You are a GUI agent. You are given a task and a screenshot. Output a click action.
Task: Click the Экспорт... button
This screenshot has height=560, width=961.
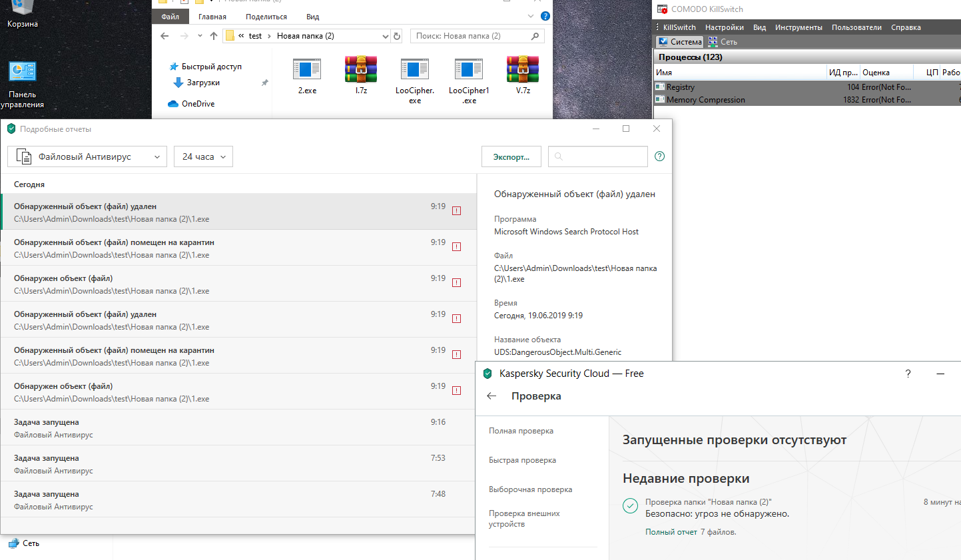[x=511, y=156]
